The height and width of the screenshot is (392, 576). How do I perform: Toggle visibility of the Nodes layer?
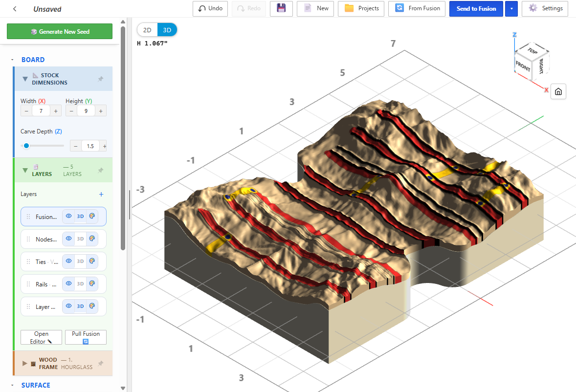coord(68,239)
